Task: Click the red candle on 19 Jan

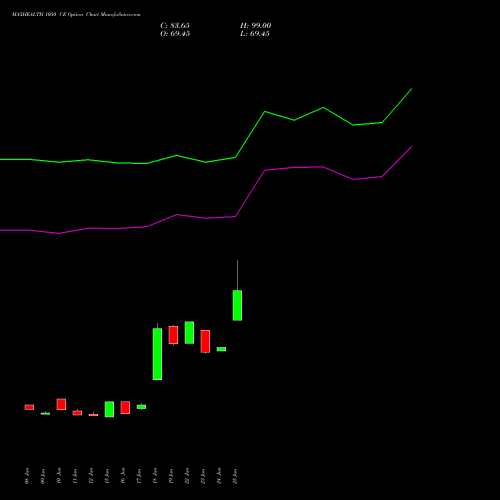Action: pos(173,335)
